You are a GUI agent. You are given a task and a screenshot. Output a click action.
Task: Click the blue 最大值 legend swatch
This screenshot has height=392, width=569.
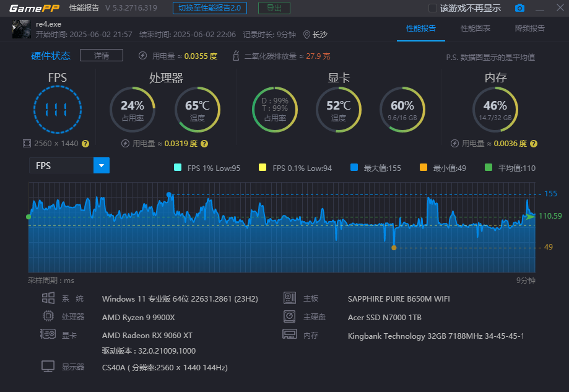coord(354,167)
